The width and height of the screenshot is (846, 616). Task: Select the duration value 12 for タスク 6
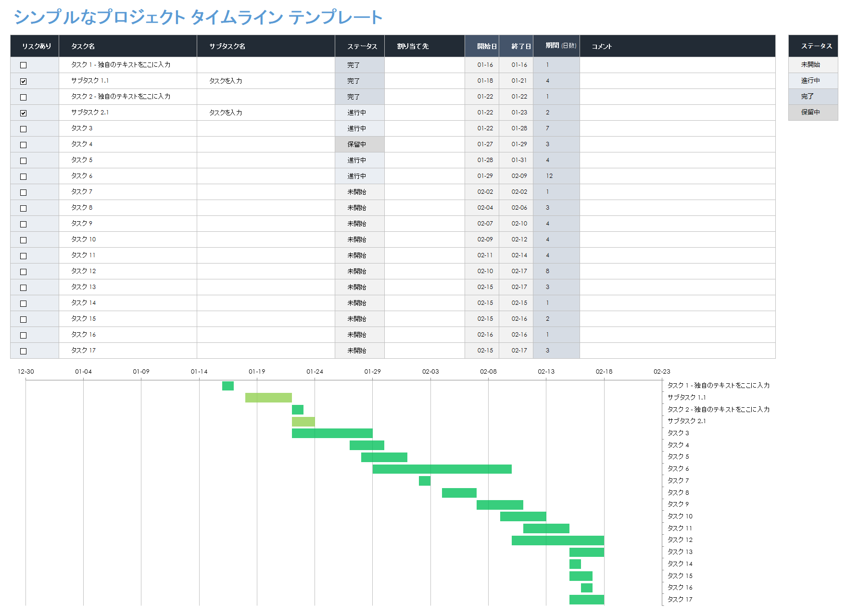(556, 176)
